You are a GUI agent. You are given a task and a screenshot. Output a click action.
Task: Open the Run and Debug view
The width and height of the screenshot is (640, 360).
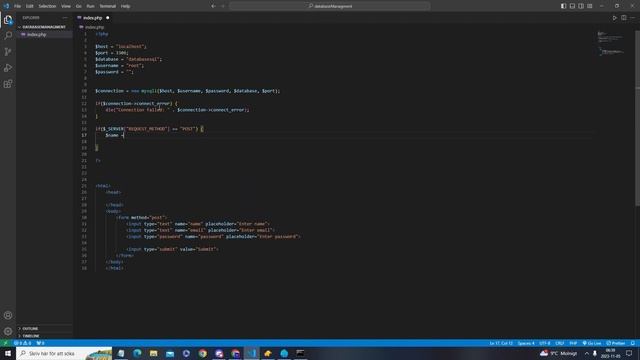tap(8, 68)
